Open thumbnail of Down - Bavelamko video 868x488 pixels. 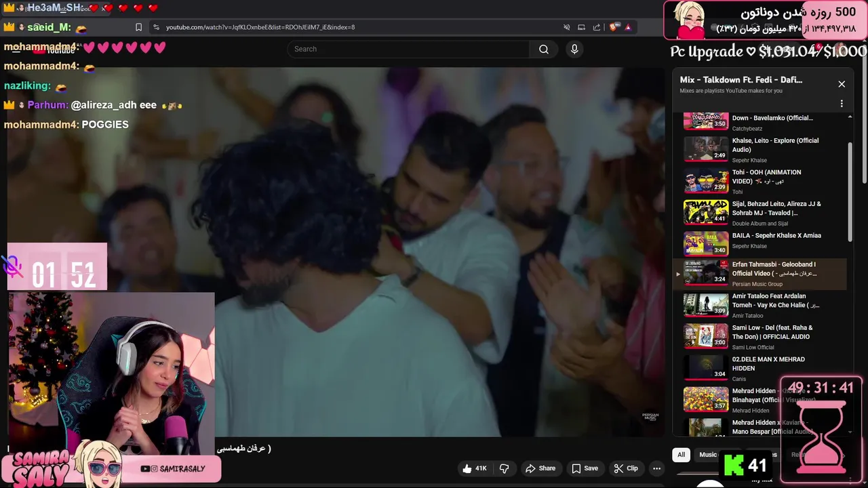point(706,121)
